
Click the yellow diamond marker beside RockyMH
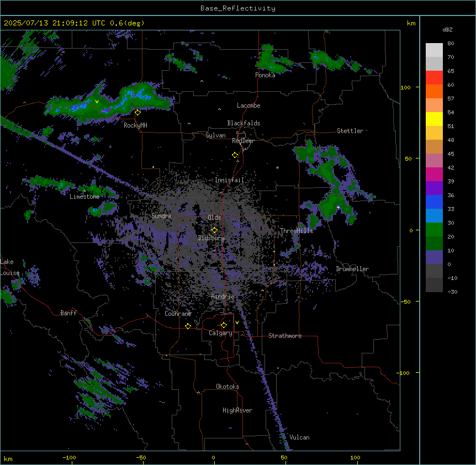click(137, 113)
